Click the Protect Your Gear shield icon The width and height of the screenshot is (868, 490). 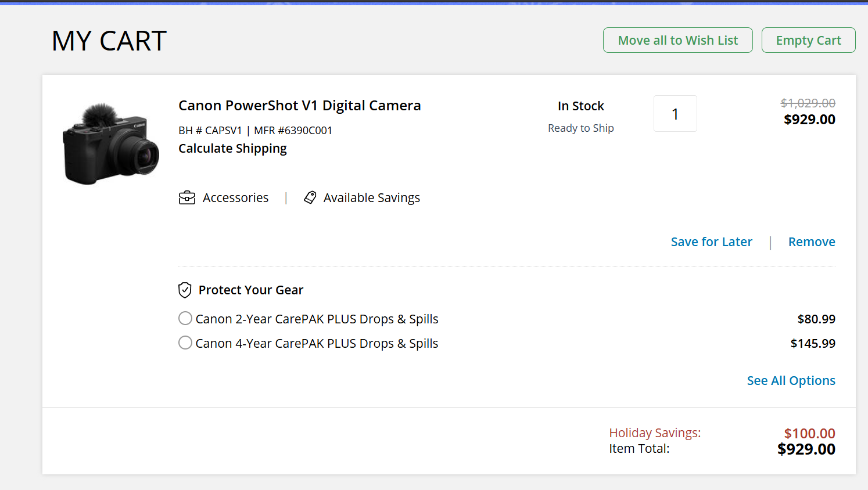pos(185,290)
